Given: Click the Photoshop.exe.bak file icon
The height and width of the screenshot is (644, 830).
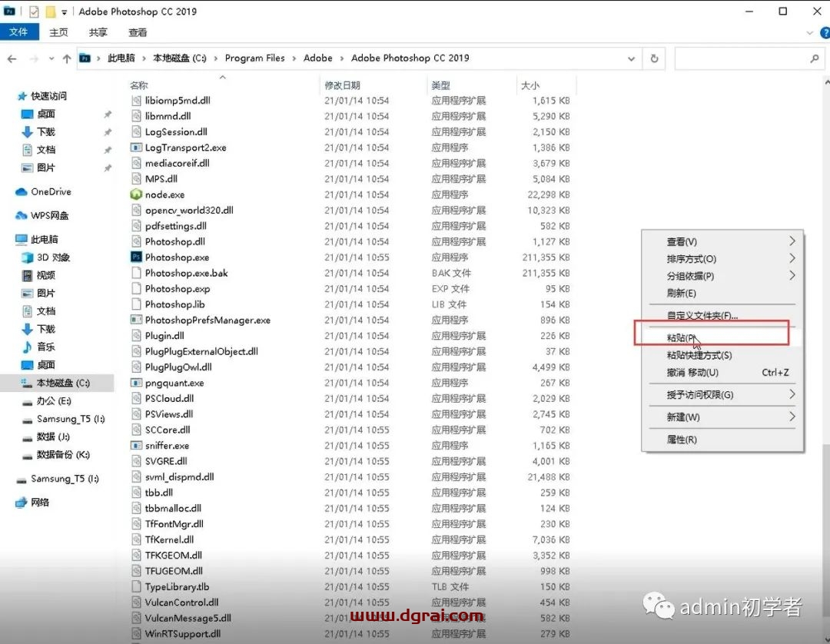Looking at the screenshot, I should tap(136, 273).
